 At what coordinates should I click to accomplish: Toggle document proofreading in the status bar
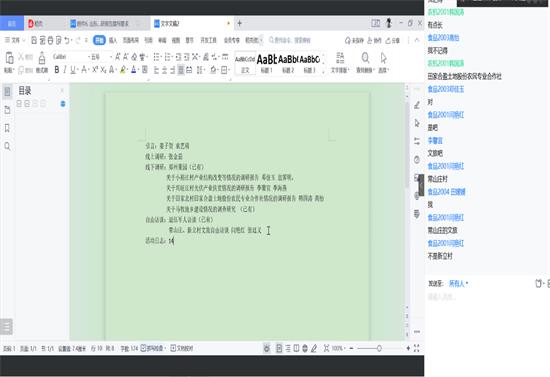pos(182,348)
